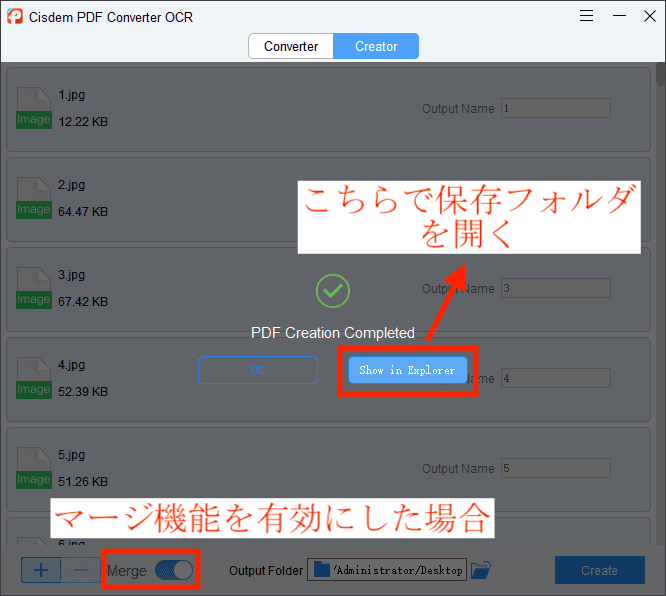
Task: Click the file name 2.jpg
Action: pos(71,185)
